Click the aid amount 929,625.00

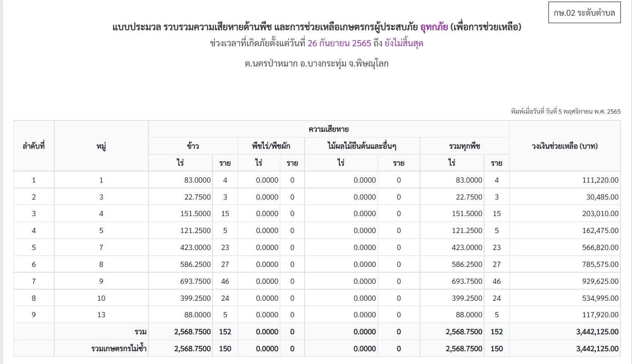[x=600, y=281]
